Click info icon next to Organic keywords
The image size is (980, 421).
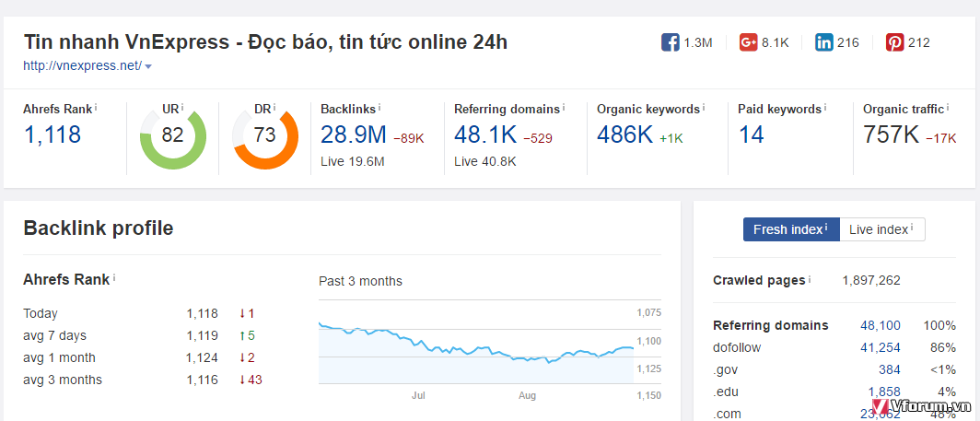[x=704, y=108]
